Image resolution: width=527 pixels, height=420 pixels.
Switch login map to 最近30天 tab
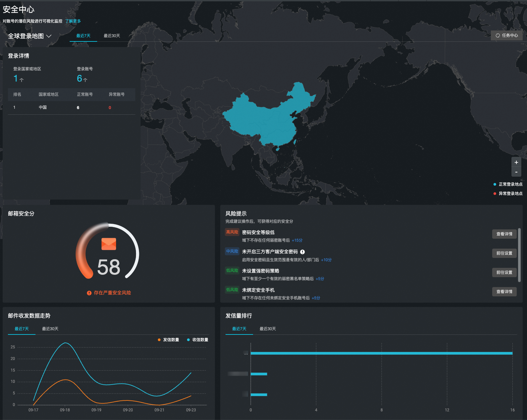[x=112, y=36]
